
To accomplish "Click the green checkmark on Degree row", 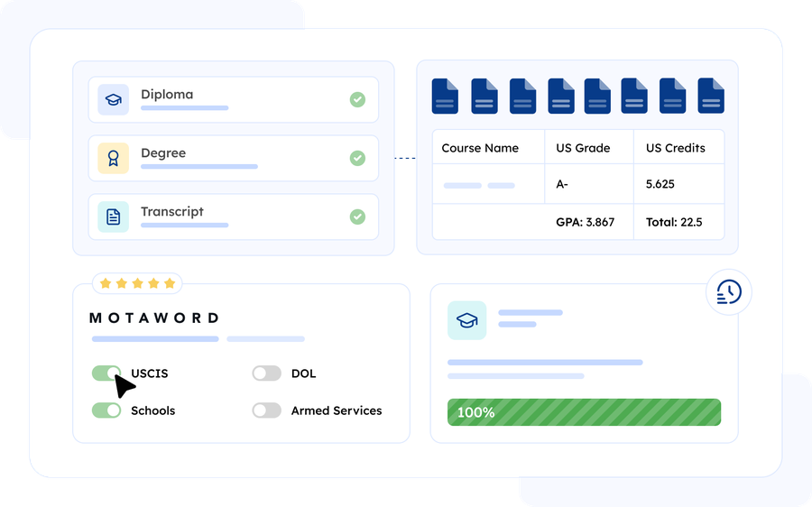I will [357, 158].
